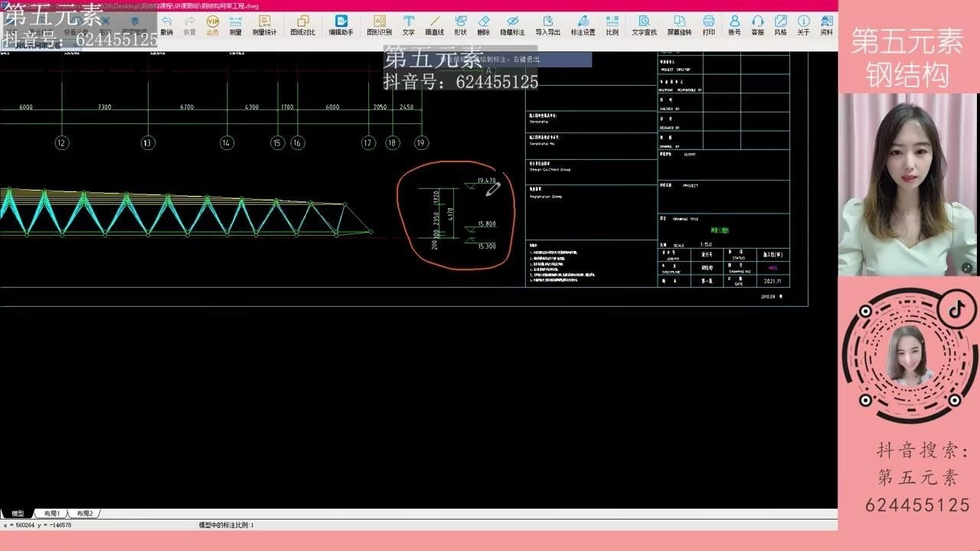980x551 pixels.
Task: Click the 会员 VIP icon
Action: pos(212,24)
